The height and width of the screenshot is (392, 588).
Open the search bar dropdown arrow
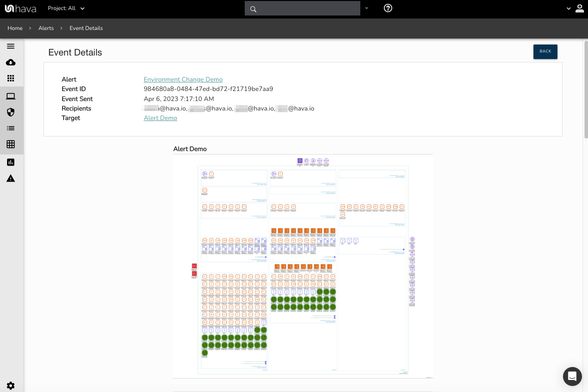pos(366,8)
